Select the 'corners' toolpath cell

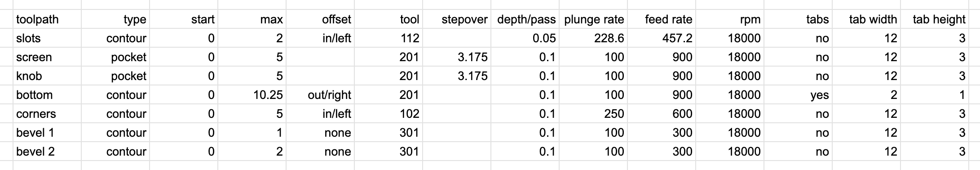(x=47, y=114)
